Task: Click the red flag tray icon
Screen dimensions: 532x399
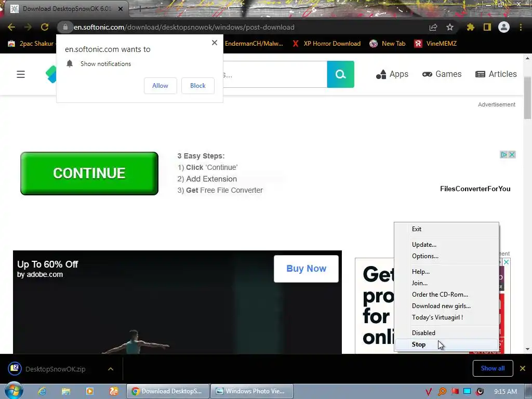Action: (x=455, y=392)
